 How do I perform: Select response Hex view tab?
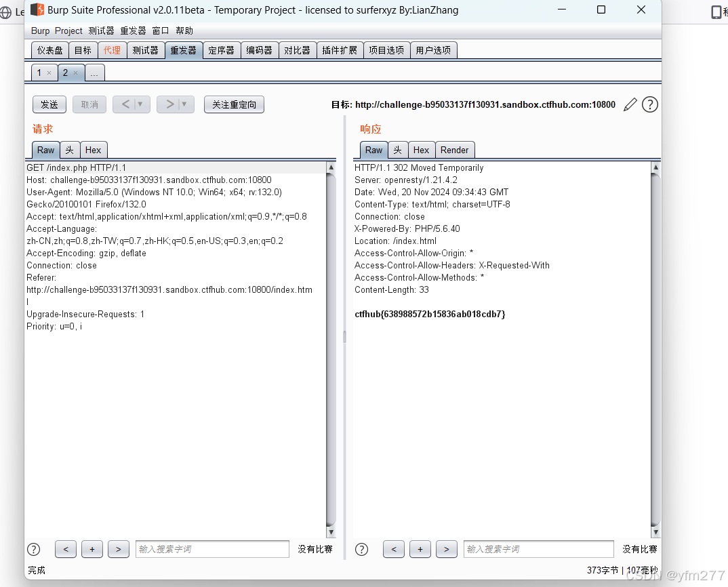(421, 150)
